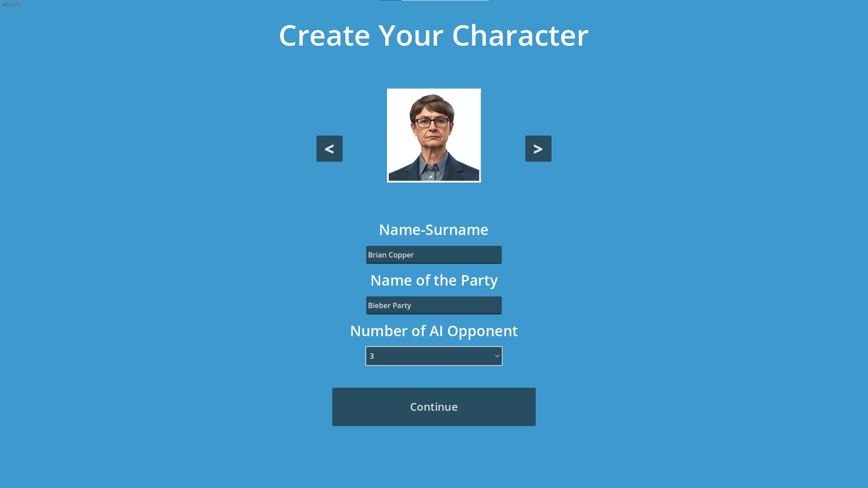Click the 'Number of AI Opponent' label

pyautogui.click(x=434, y=331)
